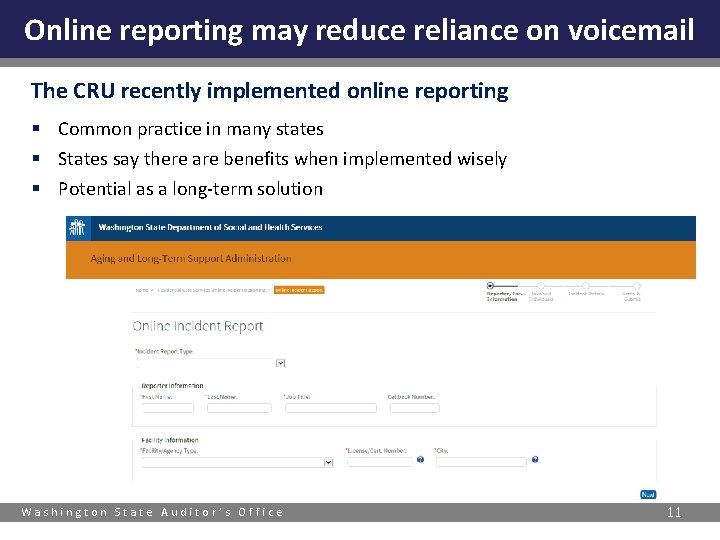Open help icon next to License/Cert. Number
The width and height of the screenshot is (720, 540).
pyautogui.click(x=420, y=460)
